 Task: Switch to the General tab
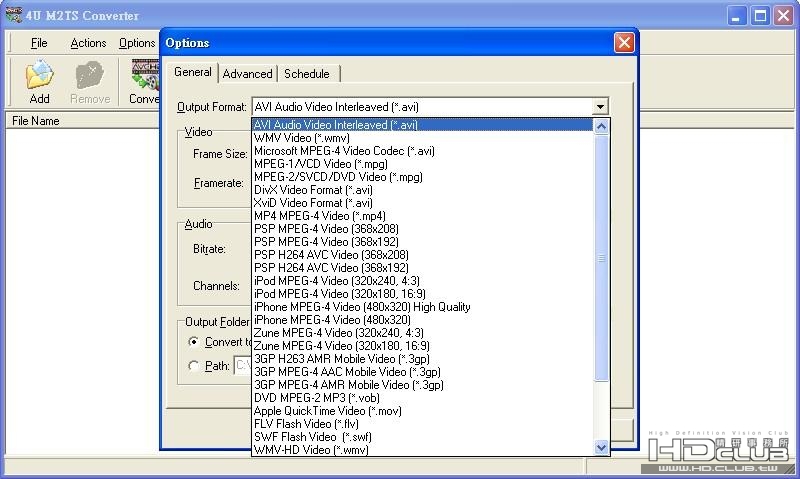192,72
